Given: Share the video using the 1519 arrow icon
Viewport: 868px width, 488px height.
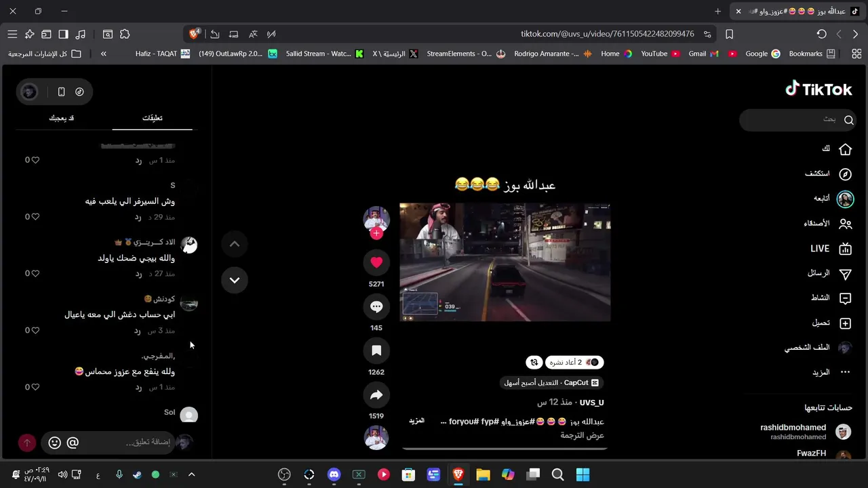Looking at the screenshot, I should 376,395.
